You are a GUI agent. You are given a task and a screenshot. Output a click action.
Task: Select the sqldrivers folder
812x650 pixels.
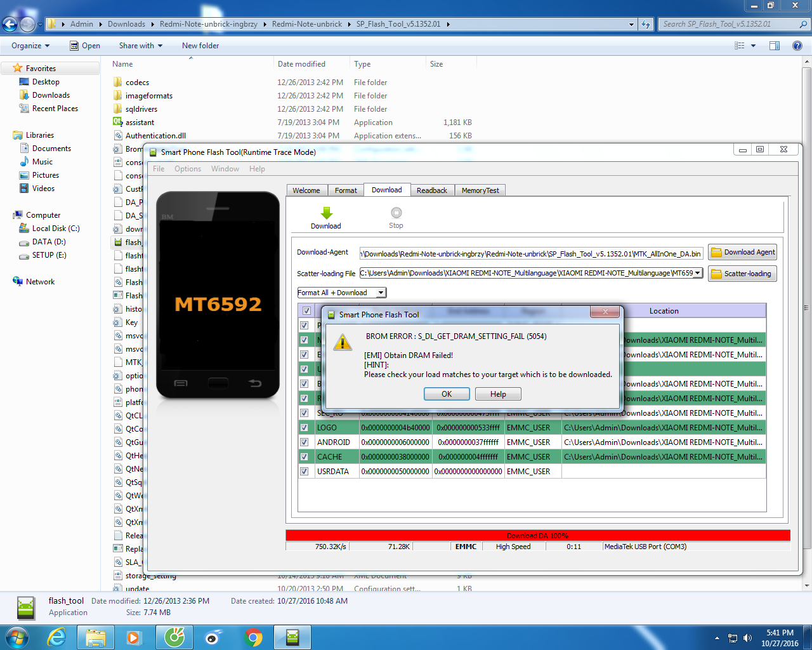tap(141, 109)
